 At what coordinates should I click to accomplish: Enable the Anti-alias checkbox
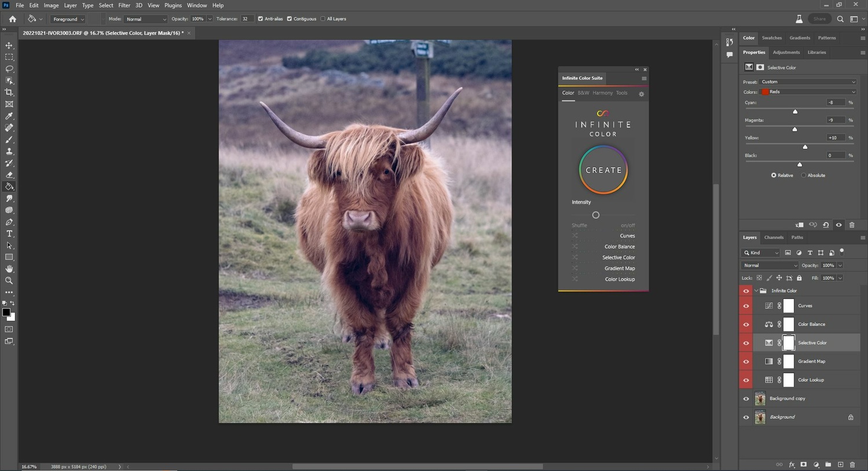click(x=261, y=19)
